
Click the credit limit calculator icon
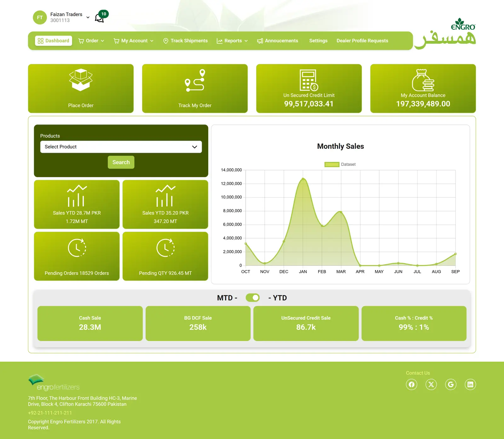[309, 80]
